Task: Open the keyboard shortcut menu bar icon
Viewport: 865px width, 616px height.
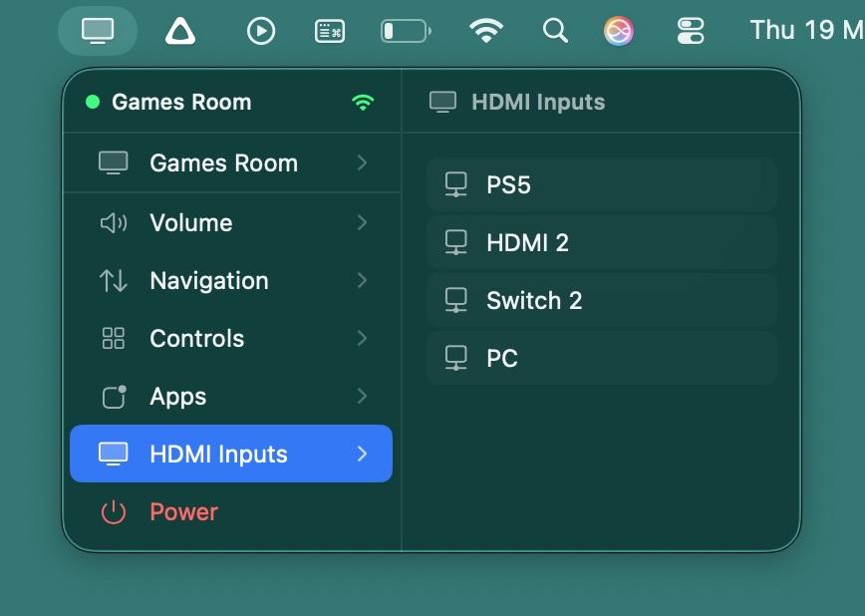Action: tap(330, 31)
